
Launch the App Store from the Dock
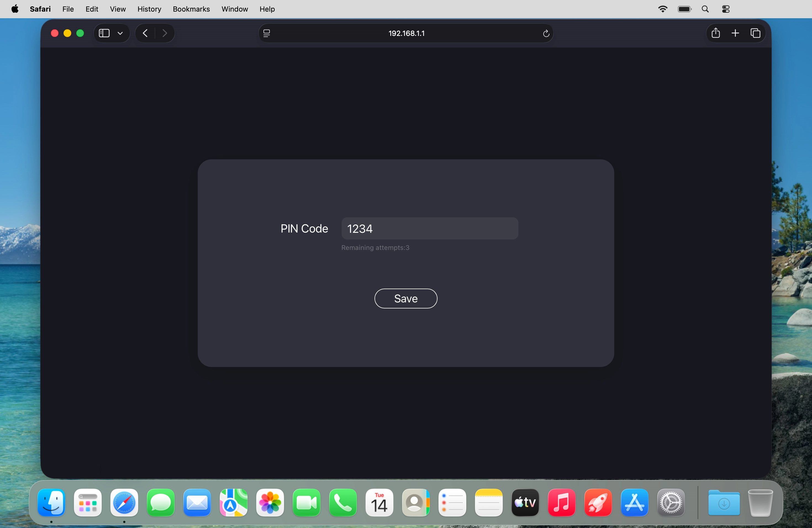(635, 503)
